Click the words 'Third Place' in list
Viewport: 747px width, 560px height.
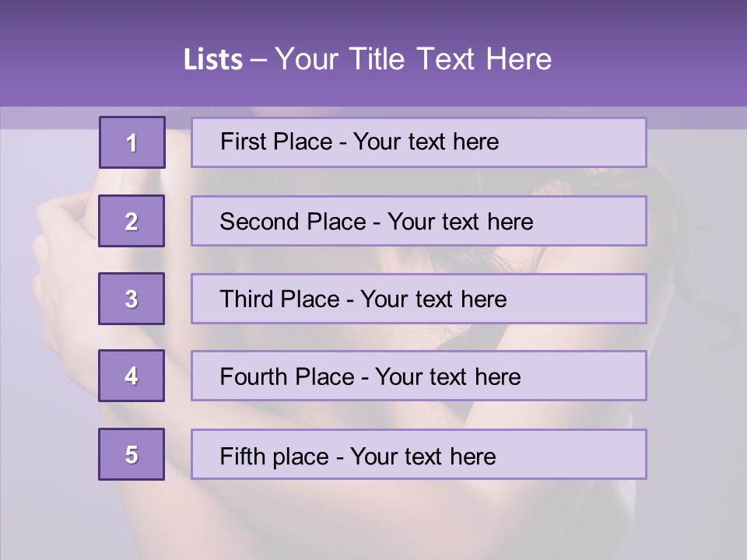[279, 299]
